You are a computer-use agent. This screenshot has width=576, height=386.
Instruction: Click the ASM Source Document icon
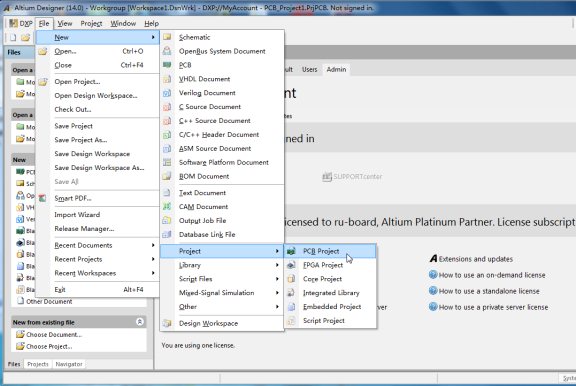[x=167, y=148]
